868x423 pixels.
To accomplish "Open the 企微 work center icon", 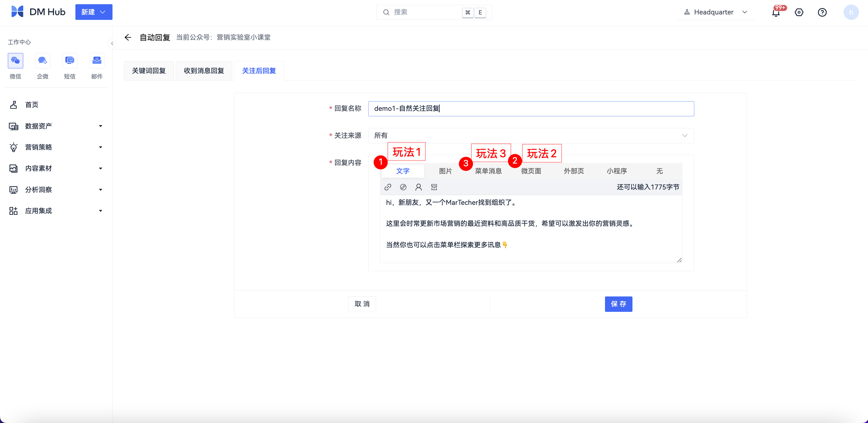I will coord(43,61).
